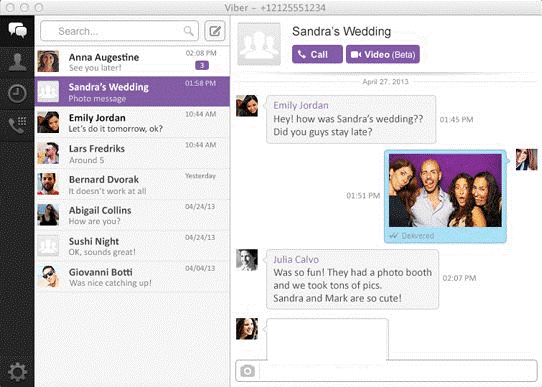The width and height of the screenshot is (542, 387).
Task: Select Bernard Dvorak chat
Action: tap(132, 184)
